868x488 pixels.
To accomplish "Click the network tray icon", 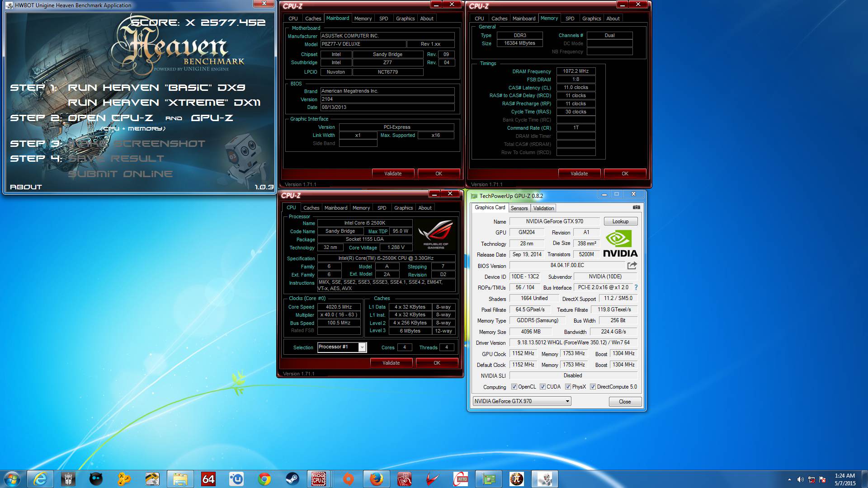I will tap(811, 479).
